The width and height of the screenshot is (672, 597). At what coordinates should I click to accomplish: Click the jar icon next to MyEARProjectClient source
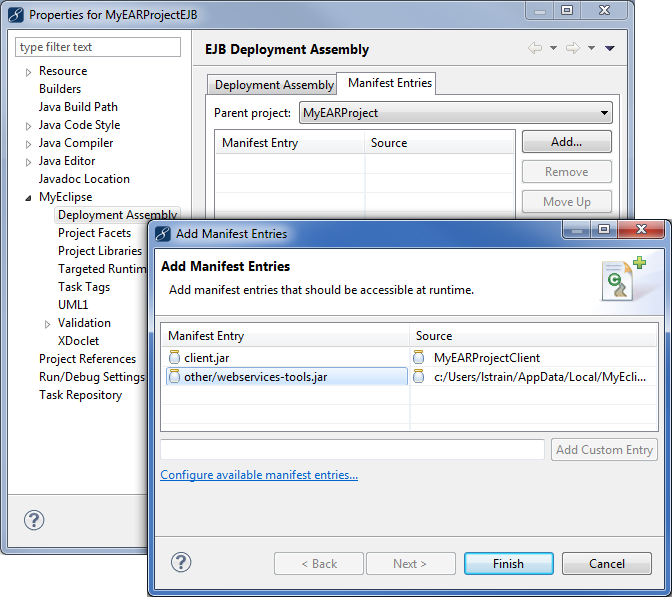click(419, 357)
